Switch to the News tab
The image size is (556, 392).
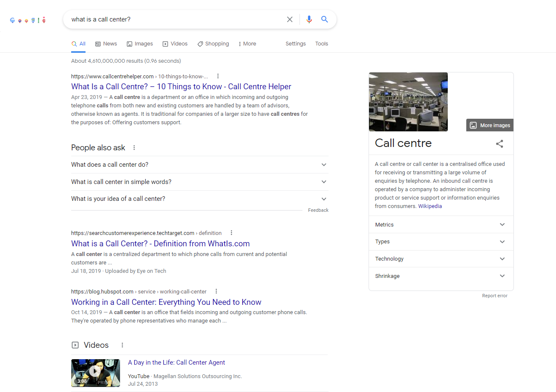(x=106, y=43)
